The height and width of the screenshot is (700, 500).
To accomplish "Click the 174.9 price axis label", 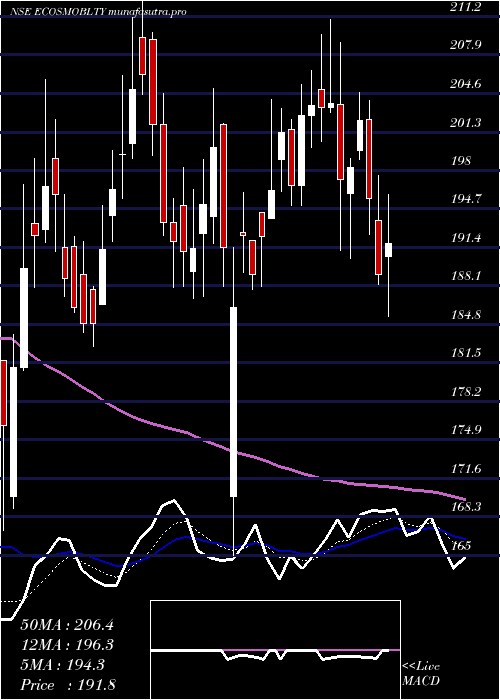I will pos(468,430).
